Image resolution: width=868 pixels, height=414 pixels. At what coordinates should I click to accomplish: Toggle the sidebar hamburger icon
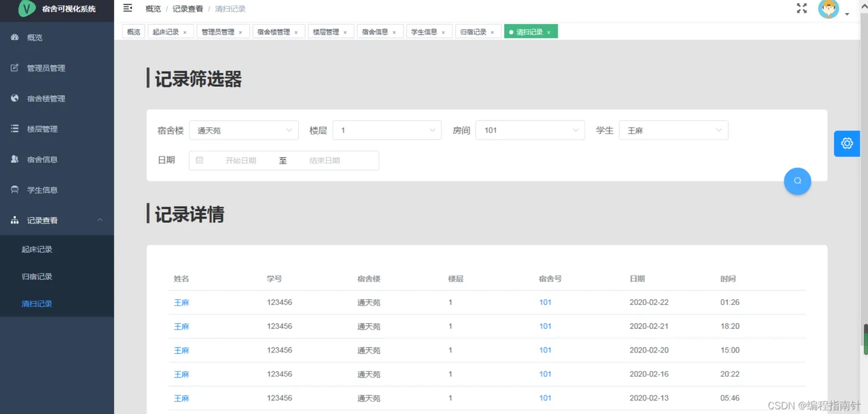pos(128,8)
